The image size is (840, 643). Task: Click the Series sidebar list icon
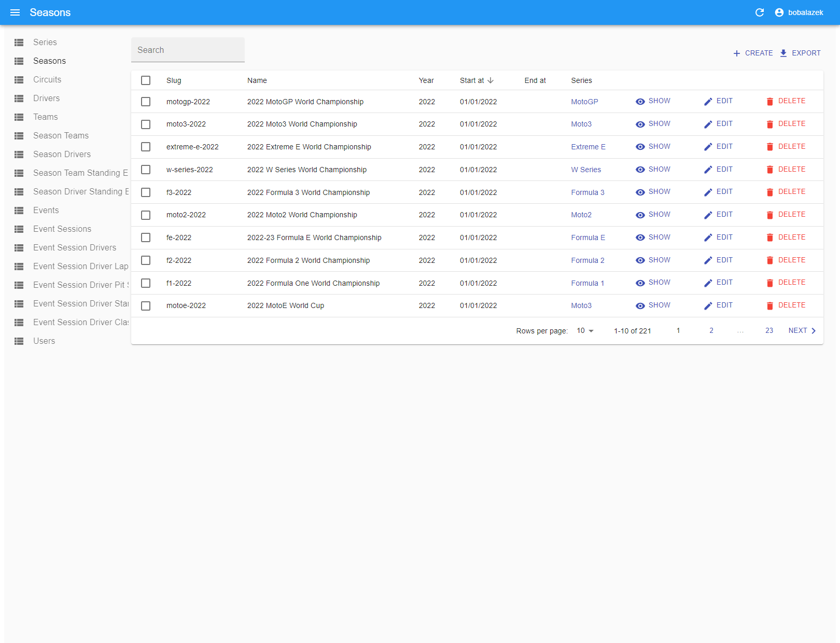(x=19, y=43)
